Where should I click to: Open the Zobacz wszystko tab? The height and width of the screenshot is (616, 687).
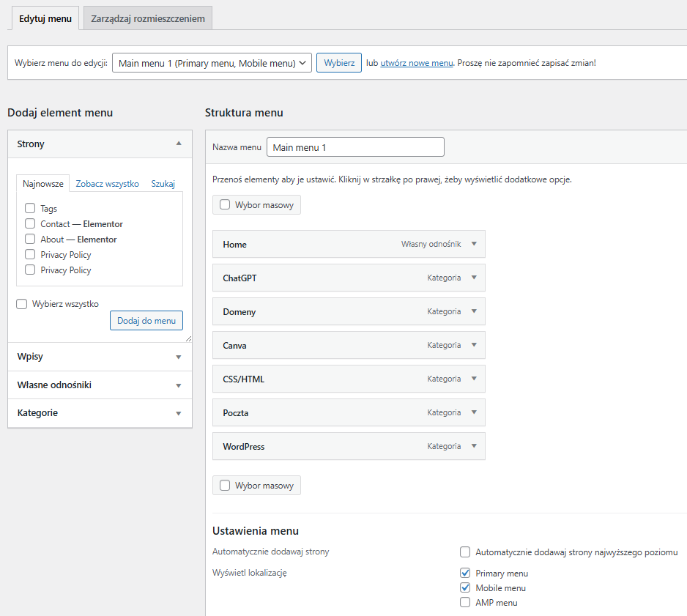[107, 184]
